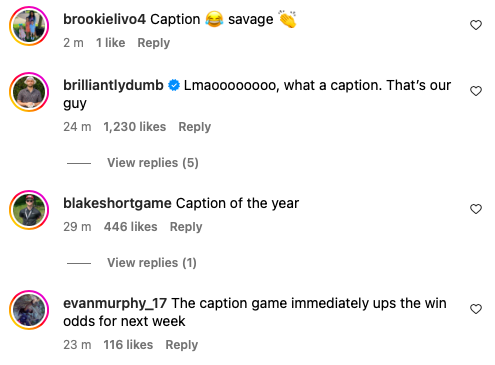
Task: Reply to brilliantlydumb's comment
Action: tap(195, 127)
